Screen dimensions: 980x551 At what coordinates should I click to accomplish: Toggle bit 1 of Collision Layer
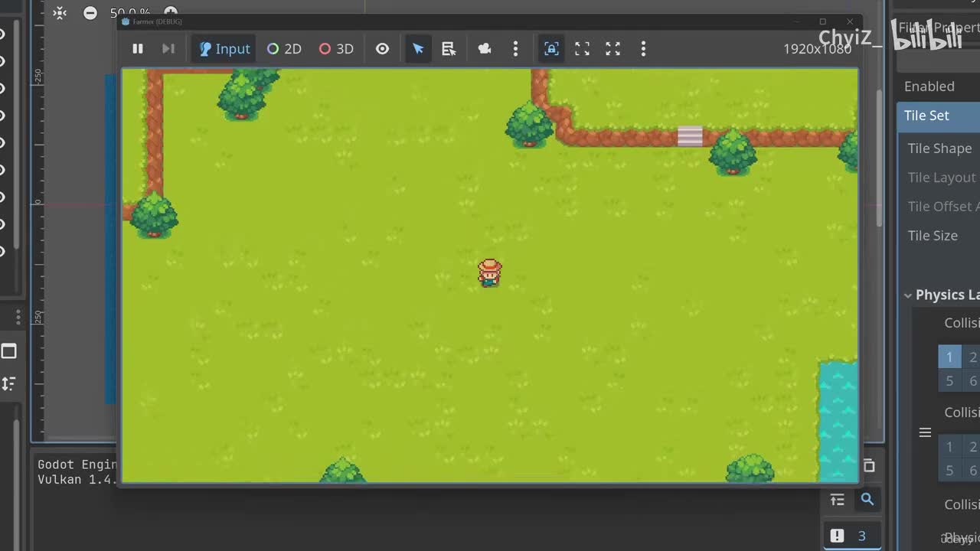click(x=949, y=357)
